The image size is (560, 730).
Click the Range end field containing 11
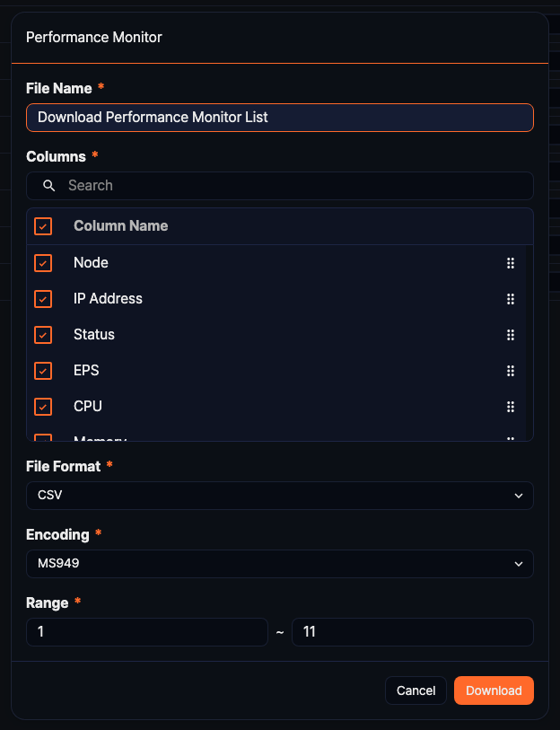point(412,632)
